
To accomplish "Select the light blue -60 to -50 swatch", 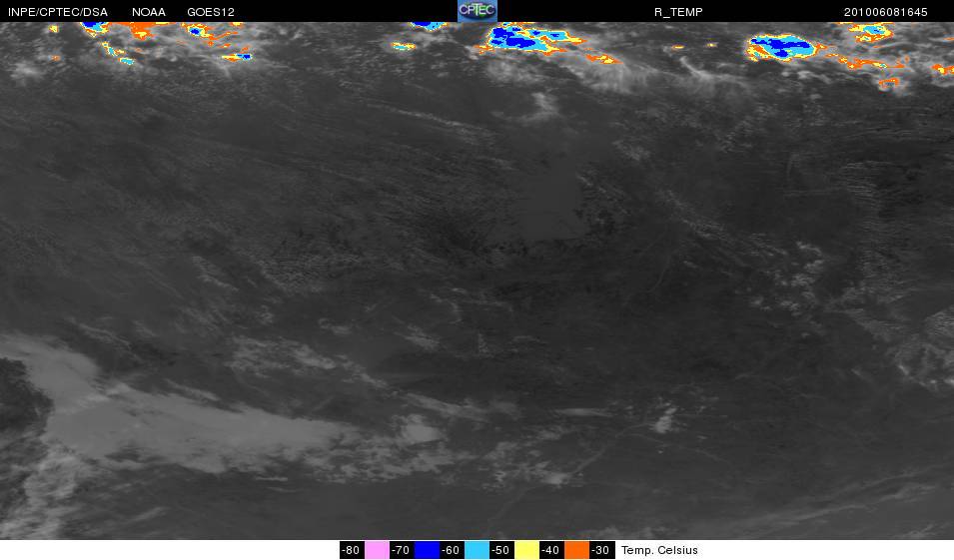I will click(x=477, y=550).
